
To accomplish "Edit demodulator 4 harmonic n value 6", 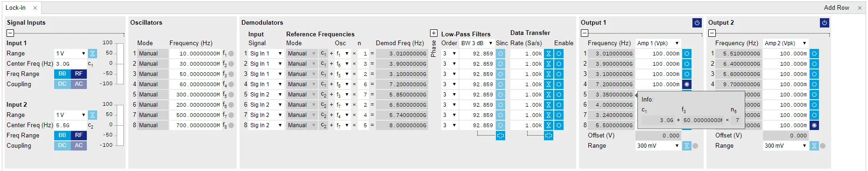I will [x=363, y=84].
